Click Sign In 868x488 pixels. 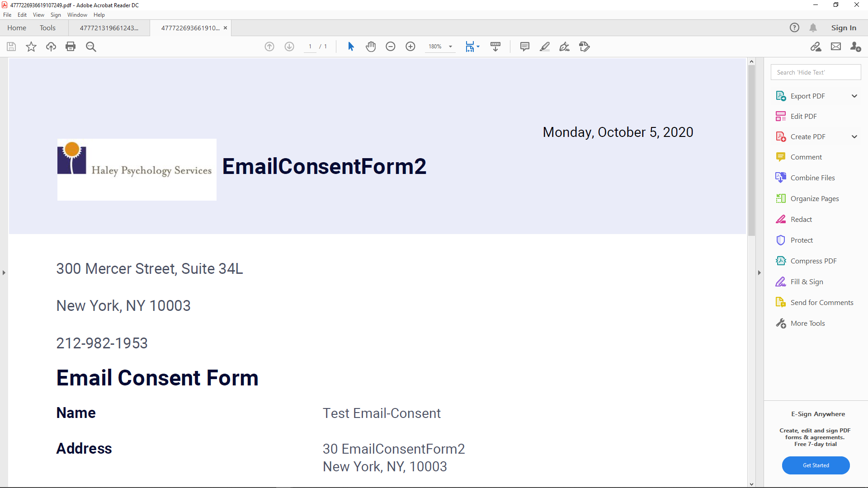(844, 28)
